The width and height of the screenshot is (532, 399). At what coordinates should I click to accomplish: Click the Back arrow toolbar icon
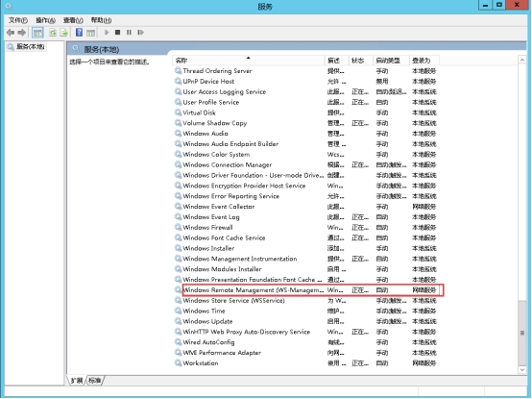(x=11, y=33)
